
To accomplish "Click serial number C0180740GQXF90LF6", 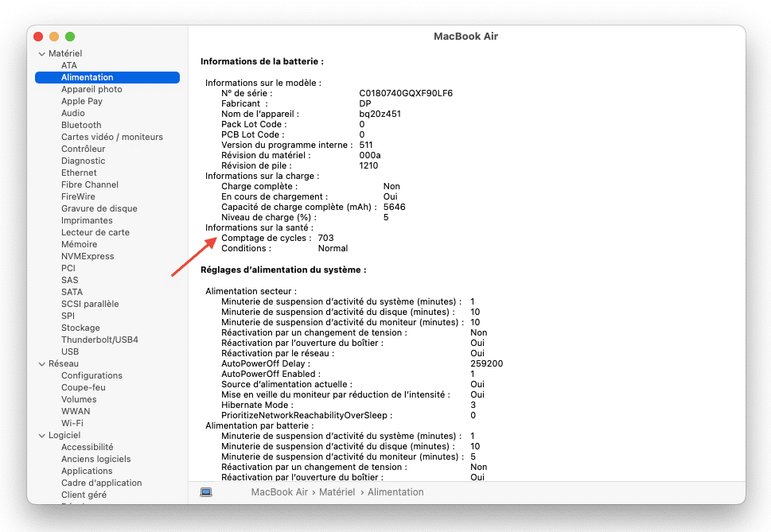I will pos(406,93).
